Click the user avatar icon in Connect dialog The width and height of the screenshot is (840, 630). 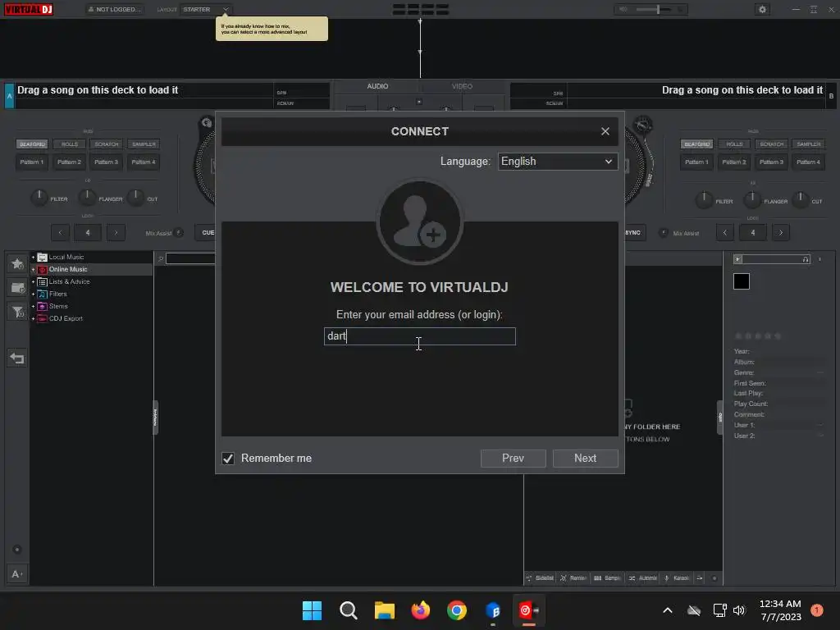(x=419, y=221)
